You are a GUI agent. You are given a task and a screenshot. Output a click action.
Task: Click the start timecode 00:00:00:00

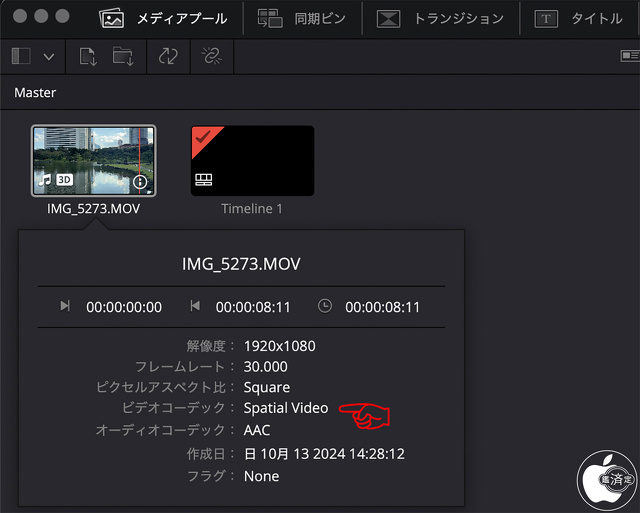(124, 307)
